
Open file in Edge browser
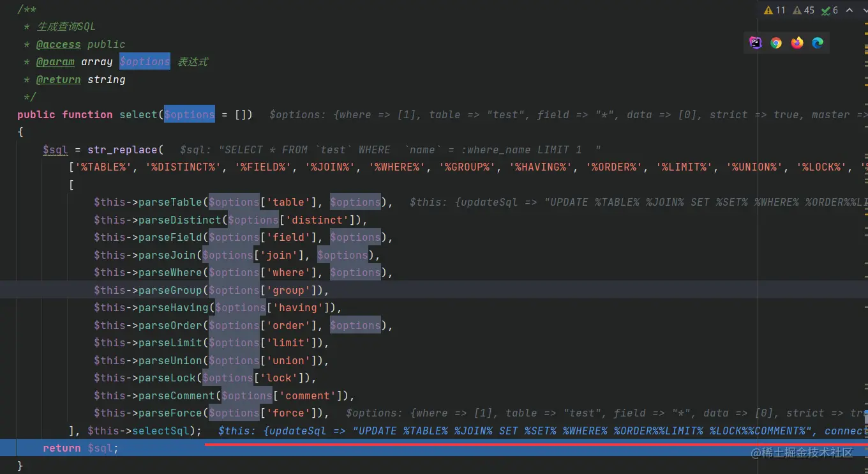[x=818, y=43]
